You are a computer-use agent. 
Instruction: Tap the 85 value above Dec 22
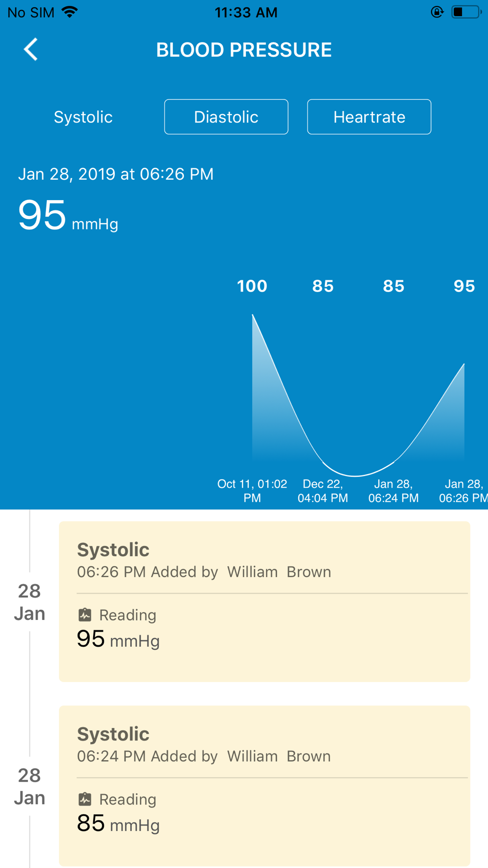(323, 286)
